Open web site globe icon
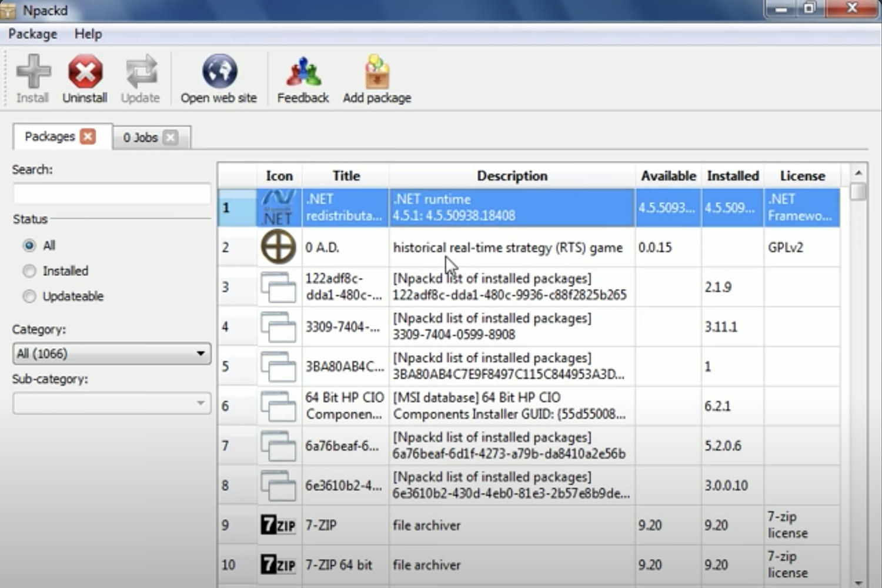The width and height of the screenshot is (882, 588). point(219,71)
